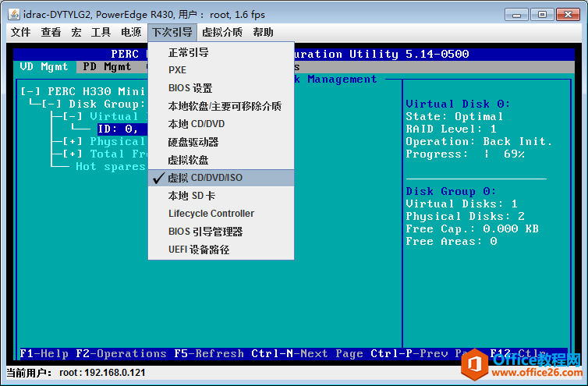Select BIOS 引导管理器 option
The height and width of the screenshot is (386, 588).
(221, 232)
